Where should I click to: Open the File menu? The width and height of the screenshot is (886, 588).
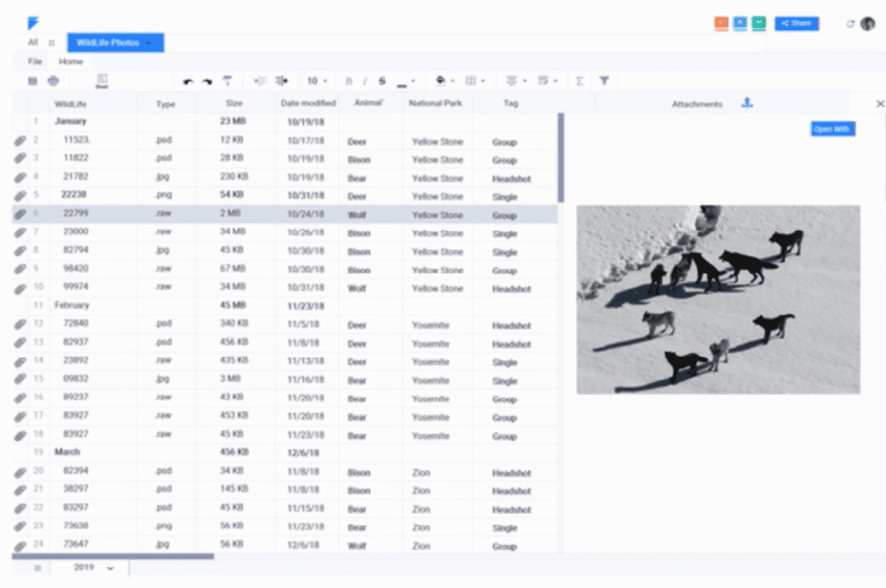click(x=34, y=62)
